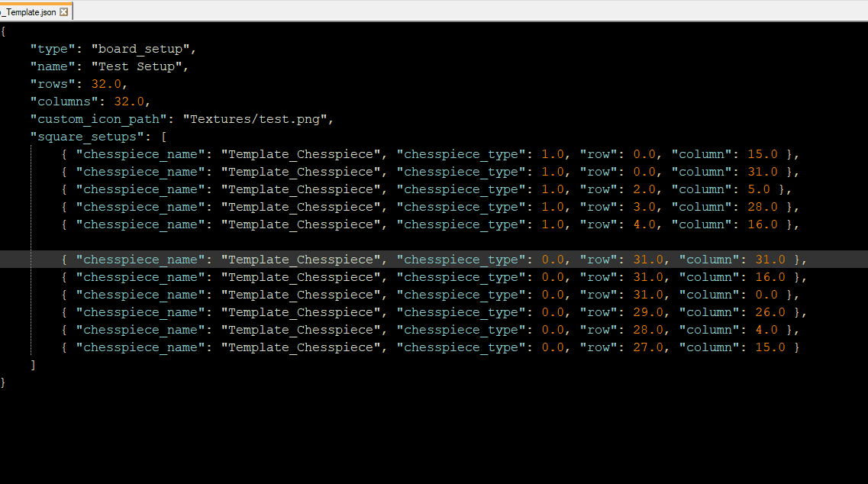Click the row value 3.0
Screen dimensions: 868x484
pyautogui.click(x=644, y=207)
